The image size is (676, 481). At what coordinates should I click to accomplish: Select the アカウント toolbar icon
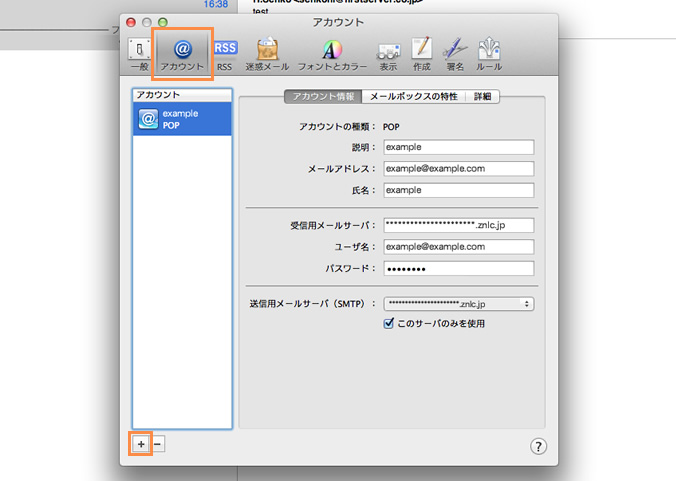coord(182,53)
